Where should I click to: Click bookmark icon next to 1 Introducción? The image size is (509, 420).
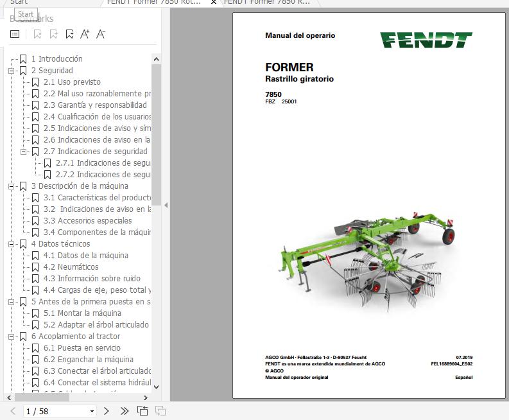click(x=23, y=59)
